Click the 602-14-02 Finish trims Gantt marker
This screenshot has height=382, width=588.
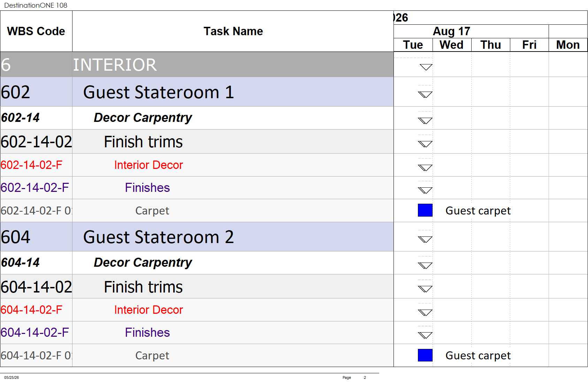tap(425, 144)
